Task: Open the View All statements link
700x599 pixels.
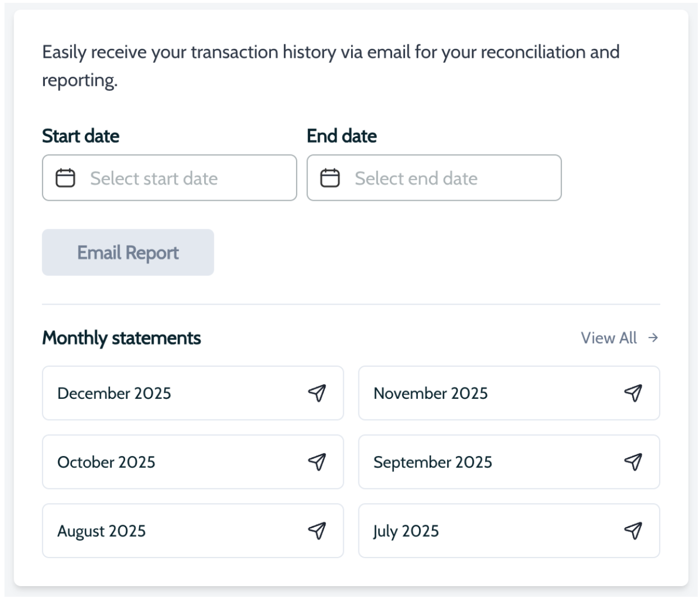Action: tap(609, 338)
